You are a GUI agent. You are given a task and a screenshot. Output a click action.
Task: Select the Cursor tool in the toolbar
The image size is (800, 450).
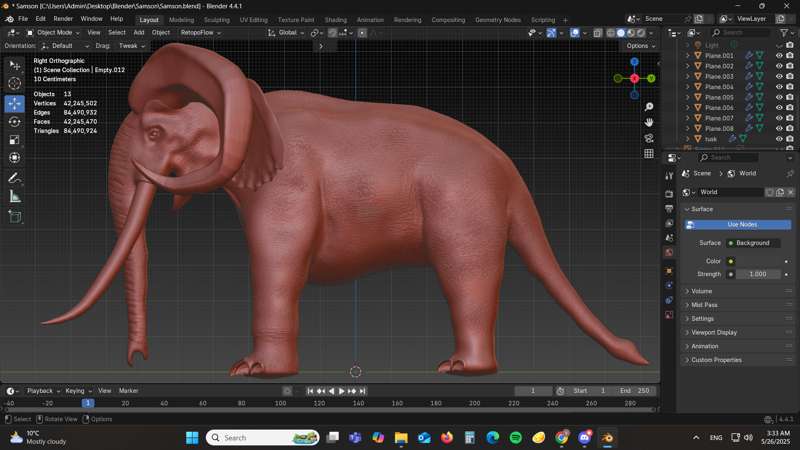(15, 84)
